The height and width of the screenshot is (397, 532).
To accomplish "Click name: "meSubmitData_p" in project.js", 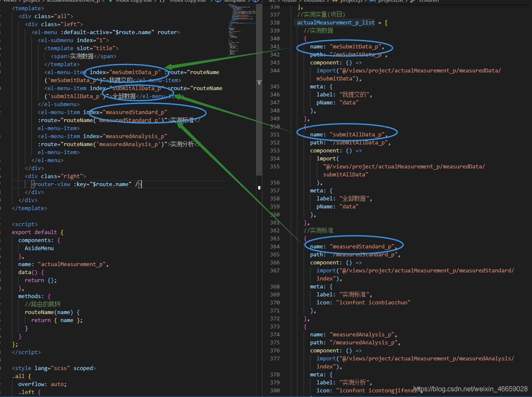I will 347,46.
